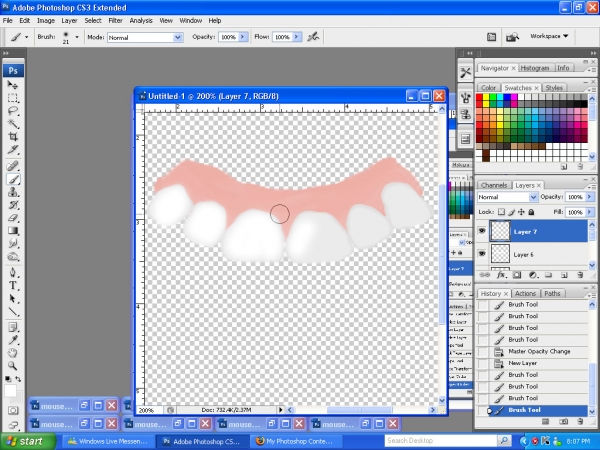Select the Notes tool
The image size is (600, 450).
pos(13,328)
